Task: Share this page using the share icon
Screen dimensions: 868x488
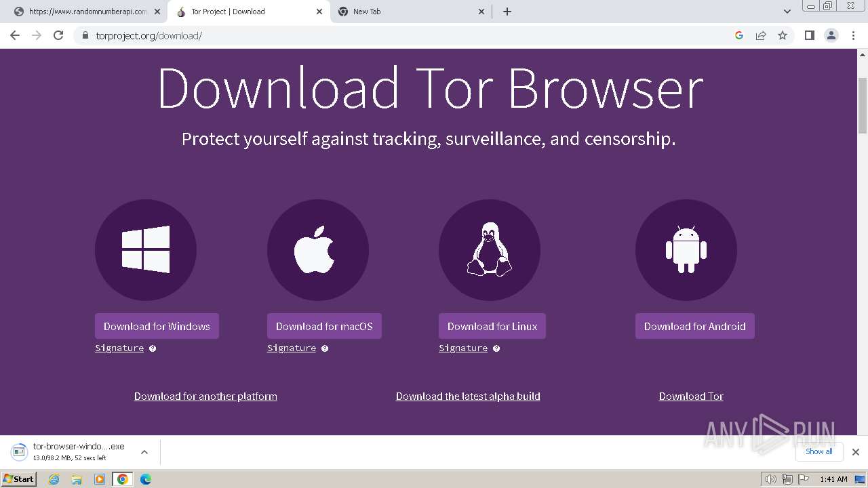Action: (x=761, y=35)
